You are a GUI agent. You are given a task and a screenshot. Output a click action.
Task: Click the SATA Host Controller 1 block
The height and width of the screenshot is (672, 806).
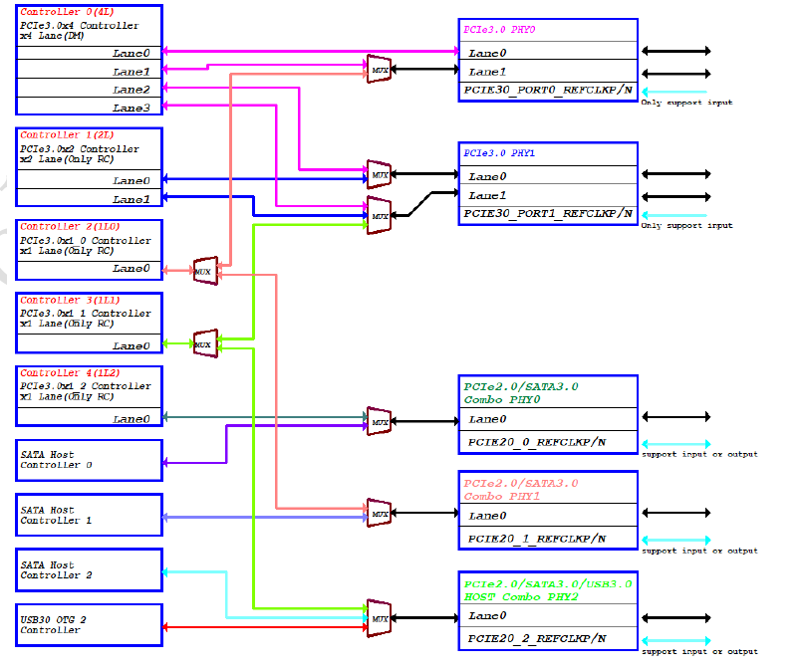coord(90,516)
